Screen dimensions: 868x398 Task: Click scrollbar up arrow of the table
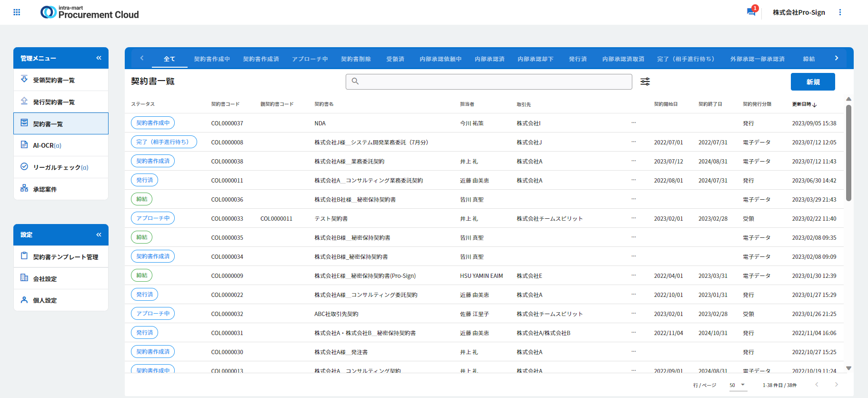tap(848, 99)
